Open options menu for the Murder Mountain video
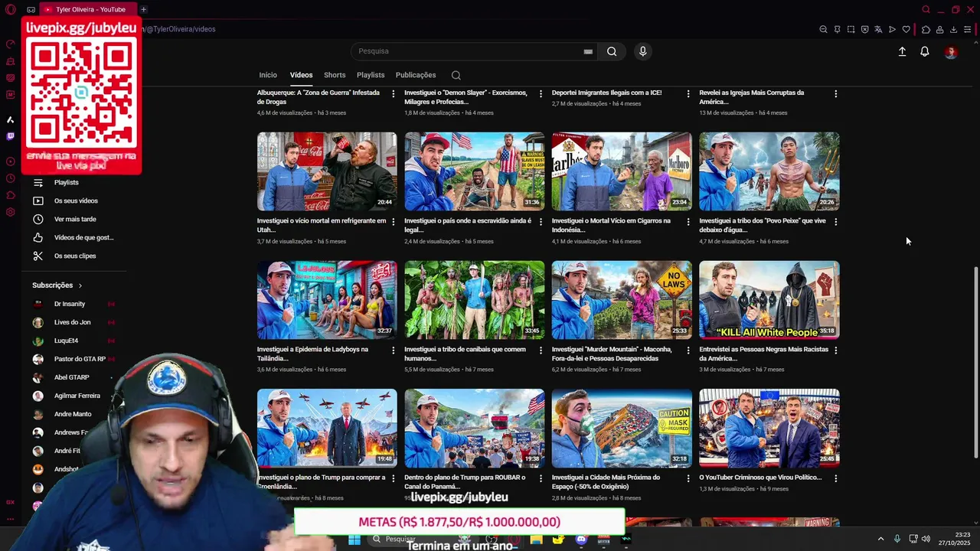 (688, 350)
